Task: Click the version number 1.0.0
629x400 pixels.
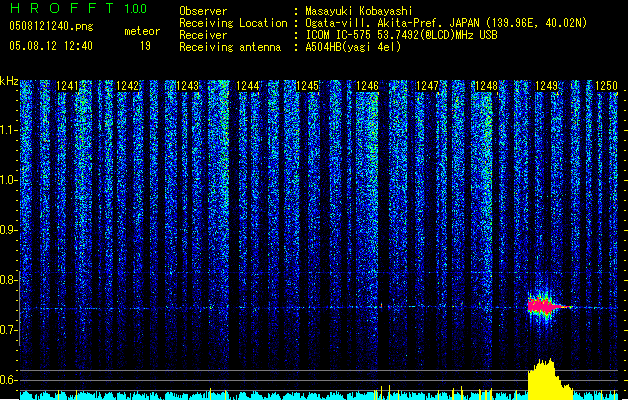Action: click(x=136, y=9)
